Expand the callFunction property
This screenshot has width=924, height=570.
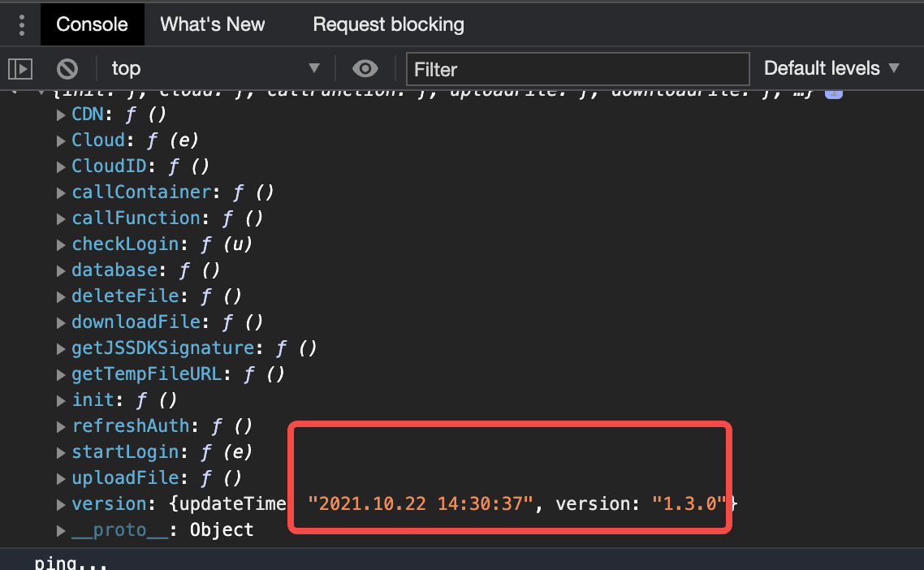[62, 218]
